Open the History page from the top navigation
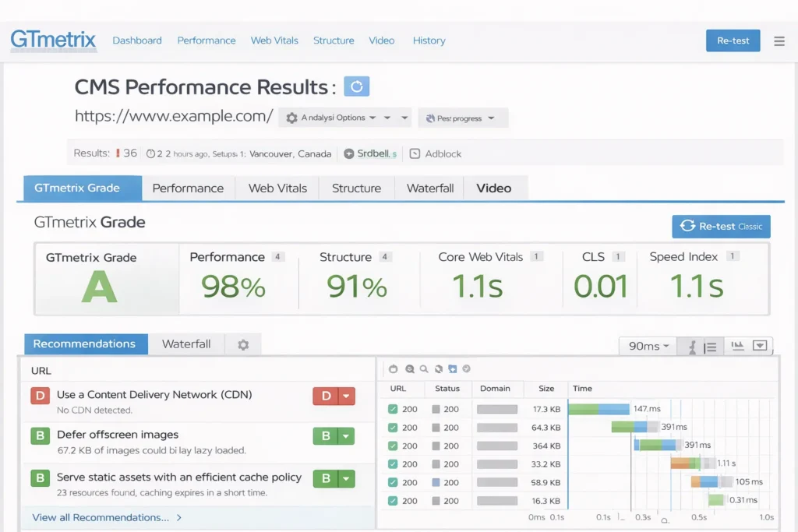The height and width of the screenshot is (532, 798). point(429,41)
